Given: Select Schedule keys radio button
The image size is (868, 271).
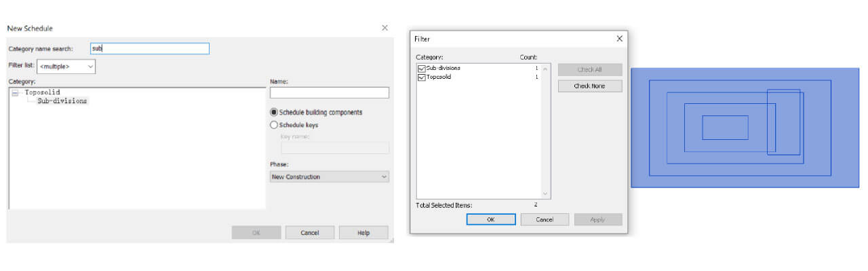Looking at the screenshot, I should pyautogui.click(x=274, y=125).
